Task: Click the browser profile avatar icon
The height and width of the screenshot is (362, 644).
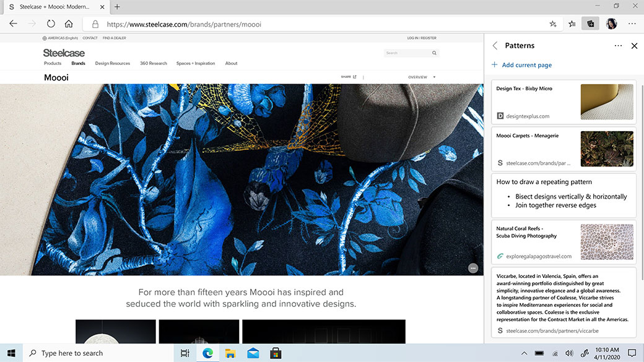Action: pyautogui.click(x=611, y=23)
